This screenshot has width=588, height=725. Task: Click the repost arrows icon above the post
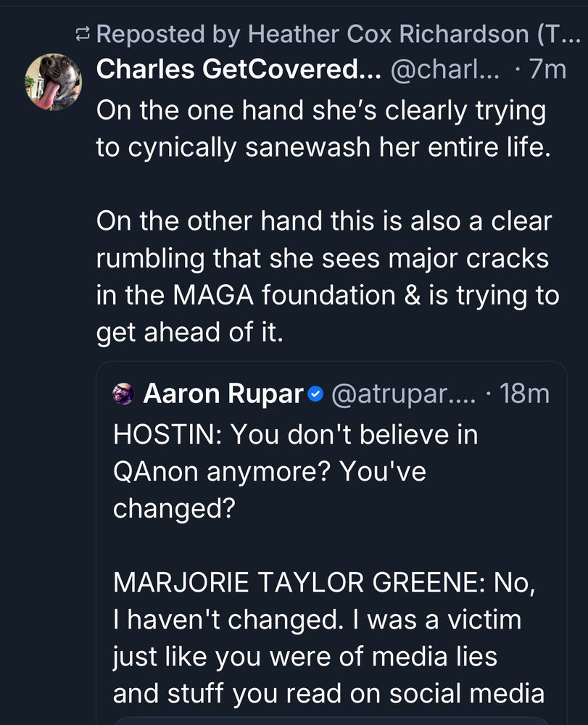[x=84, y=34]
